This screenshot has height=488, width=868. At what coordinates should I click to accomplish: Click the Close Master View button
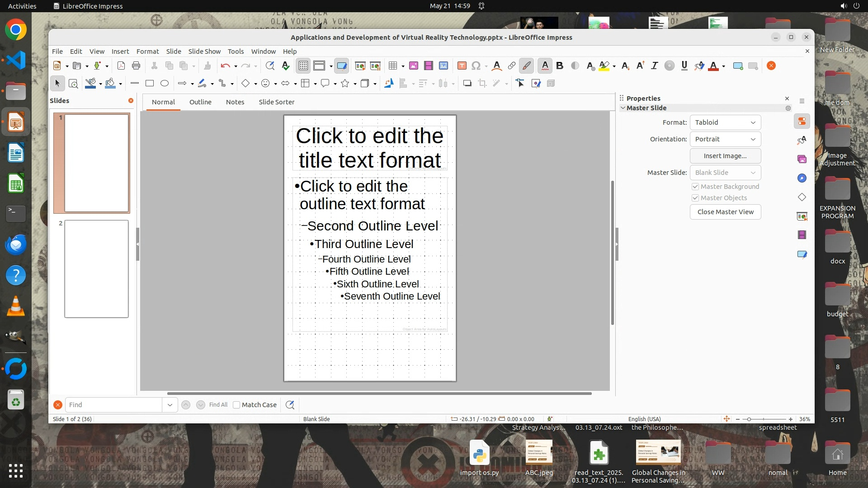(725, 212)
